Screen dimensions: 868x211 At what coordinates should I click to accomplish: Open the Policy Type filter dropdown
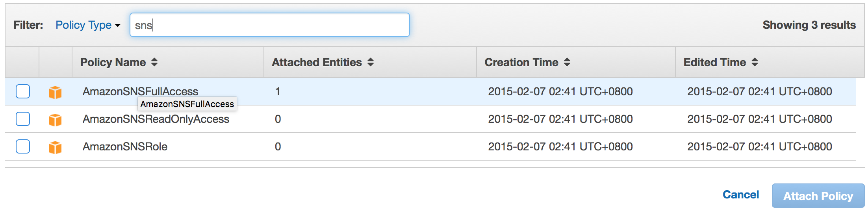pyautogui.click(x=88, y=25)
